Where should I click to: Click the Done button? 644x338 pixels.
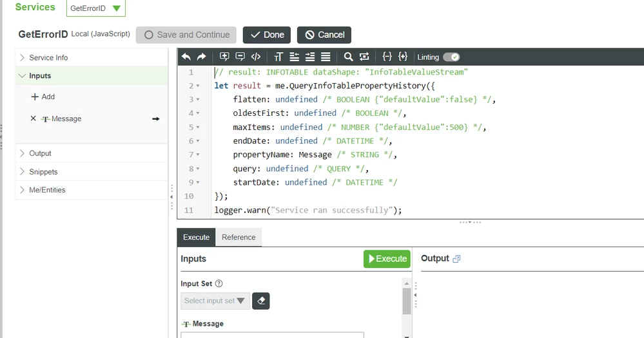pos(266,35)
